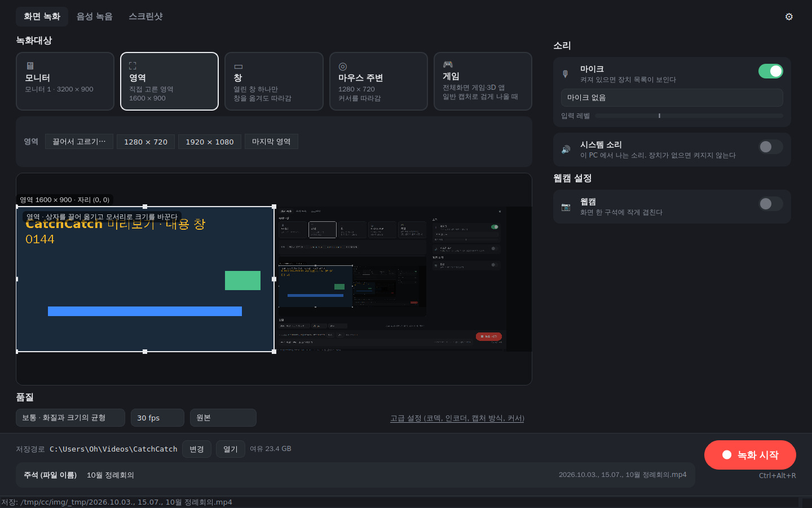Viewport: 812px width, 508px height.
Task: Set region to 1280 × 720
Action: (145, 142)
